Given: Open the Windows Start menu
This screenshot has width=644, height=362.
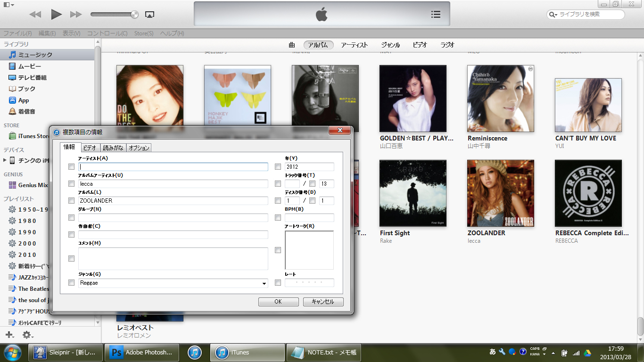Looking at the screenshot, I should click(x=12, y=352).
